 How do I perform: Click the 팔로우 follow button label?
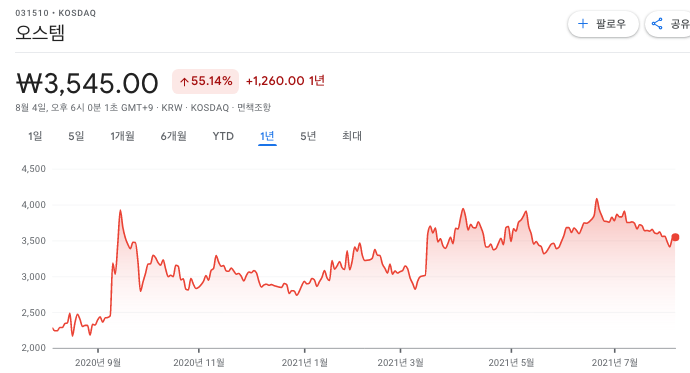(611, 24)
